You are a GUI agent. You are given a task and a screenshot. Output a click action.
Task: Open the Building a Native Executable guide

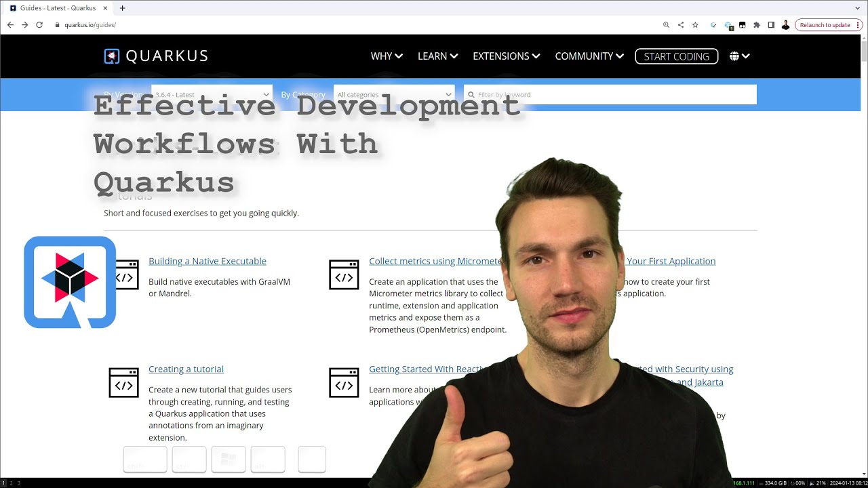tap(208, 261)
